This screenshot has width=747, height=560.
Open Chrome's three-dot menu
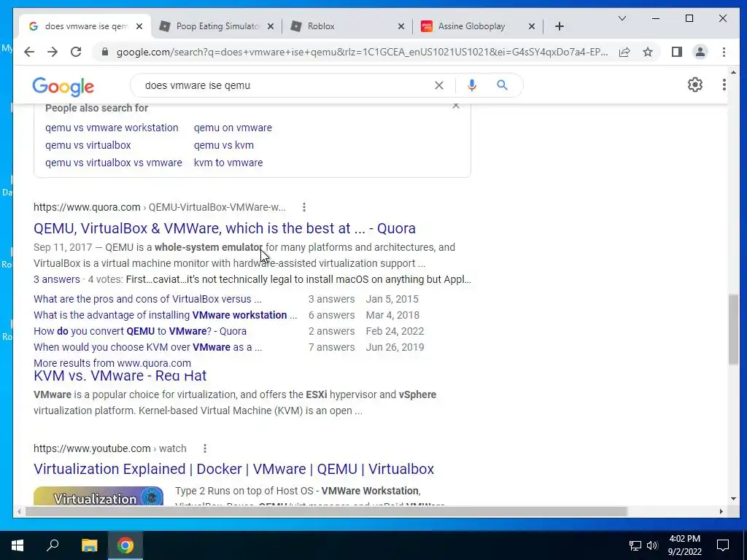click(x=724, y=52)
